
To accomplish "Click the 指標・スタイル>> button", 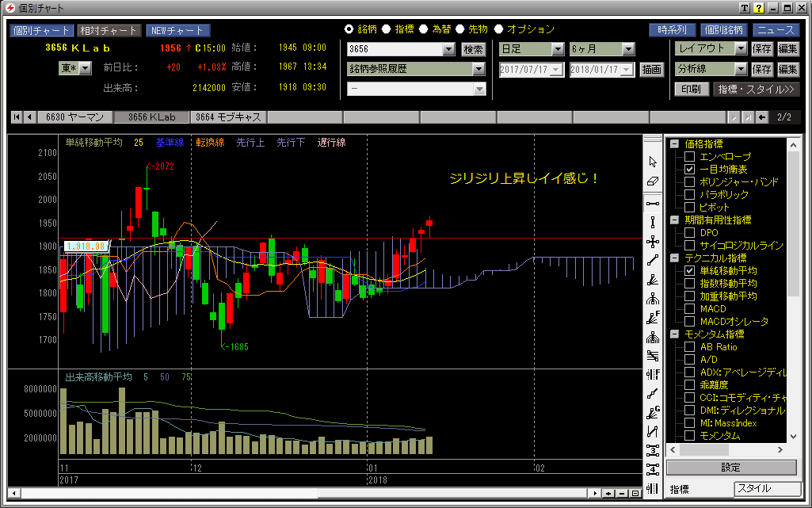I will click(x=756, y=89).
